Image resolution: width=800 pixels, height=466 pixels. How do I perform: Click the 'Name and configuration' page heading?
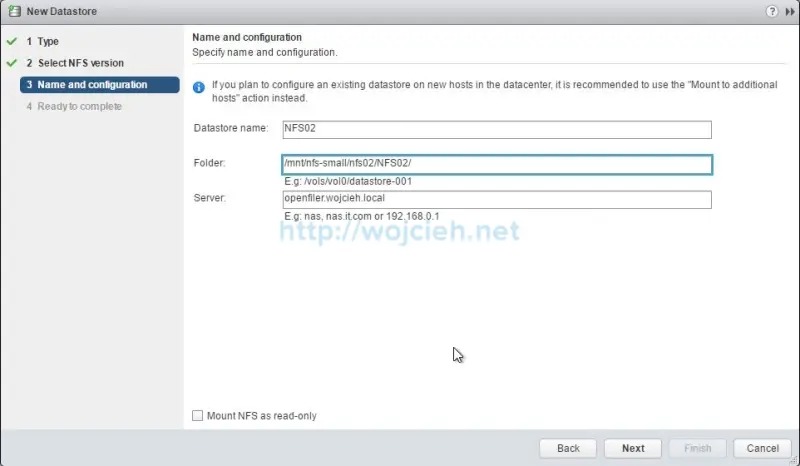point(247,37)
